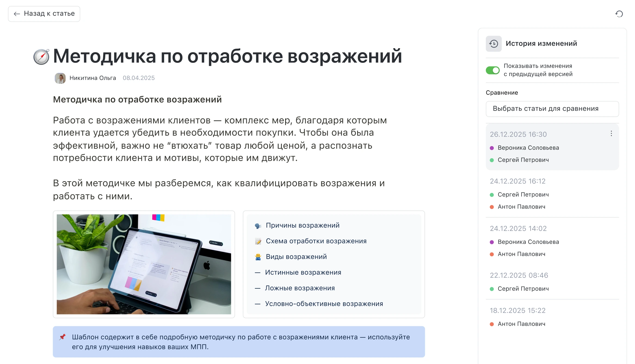635x364 pixels.
Task: Open the tablet photo thumbnail
Action: 144,264
